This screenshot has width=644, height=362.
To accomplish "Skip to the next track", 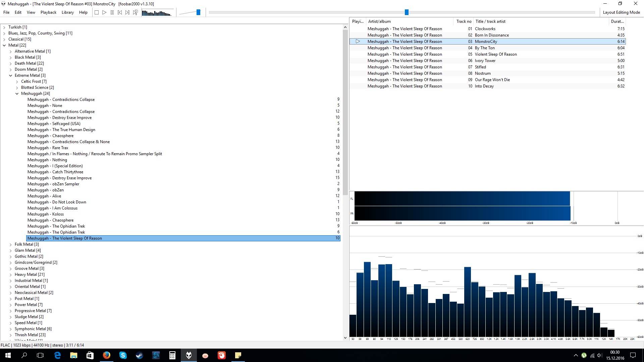I will (127, 12).
